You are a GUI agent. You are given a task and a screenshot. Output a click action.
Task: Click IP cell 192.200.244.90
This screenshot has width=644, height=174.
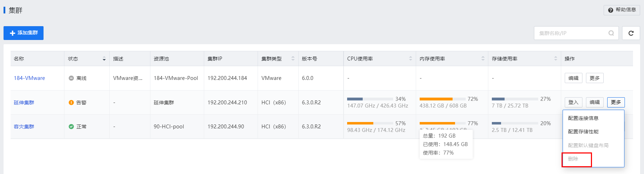[226, 127]
